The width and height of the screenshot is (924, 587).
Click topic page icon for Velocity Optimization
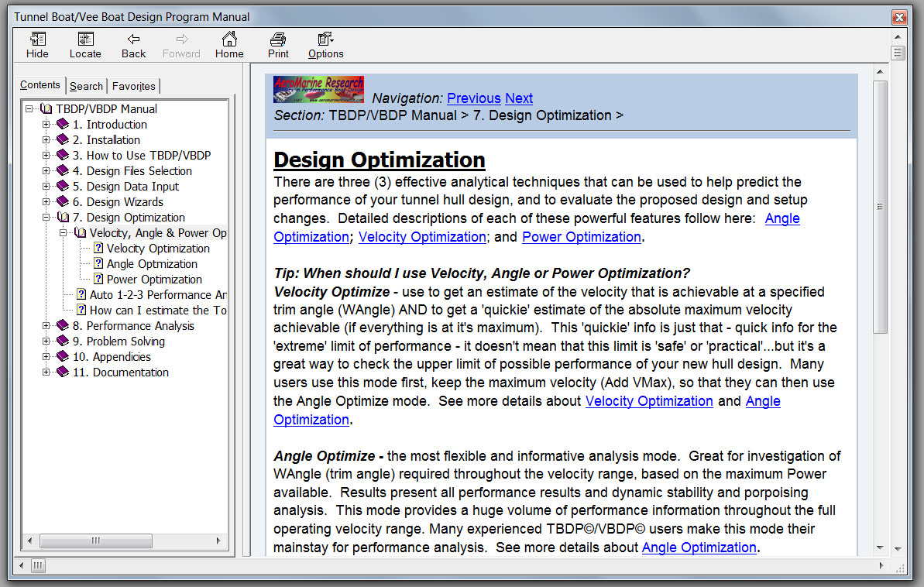point(98,248)
